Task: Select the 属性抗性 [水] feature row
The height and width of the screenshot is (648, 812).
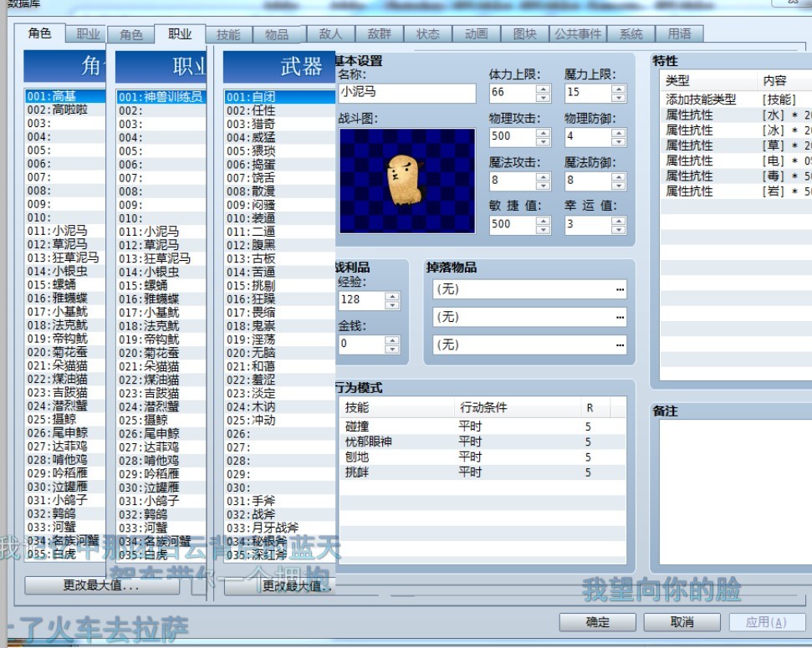Action: [737, 115]
